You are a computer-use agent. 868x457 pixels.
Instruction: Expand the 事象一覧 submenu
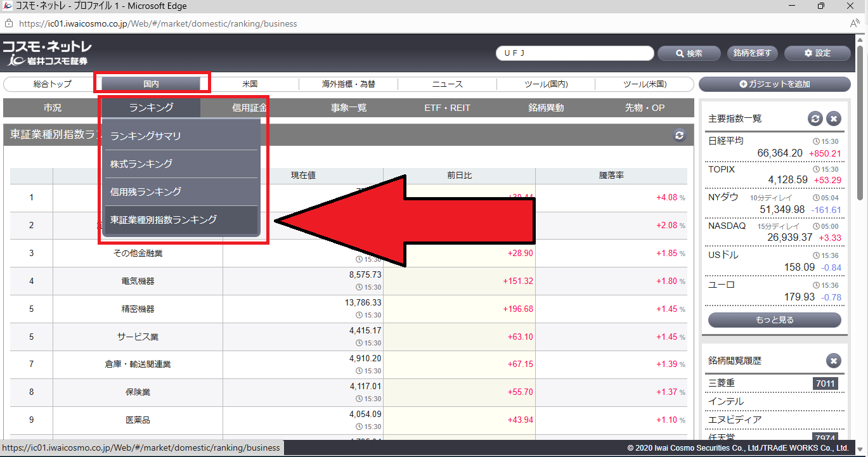(x=348, y=108)
